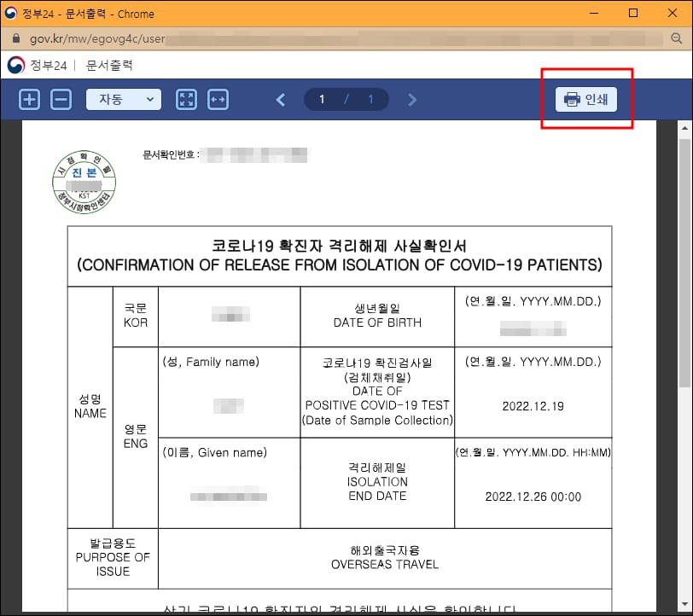Select the fit-to-width view icon
Viewport: 693px width, 616px height.
point(218,99)
